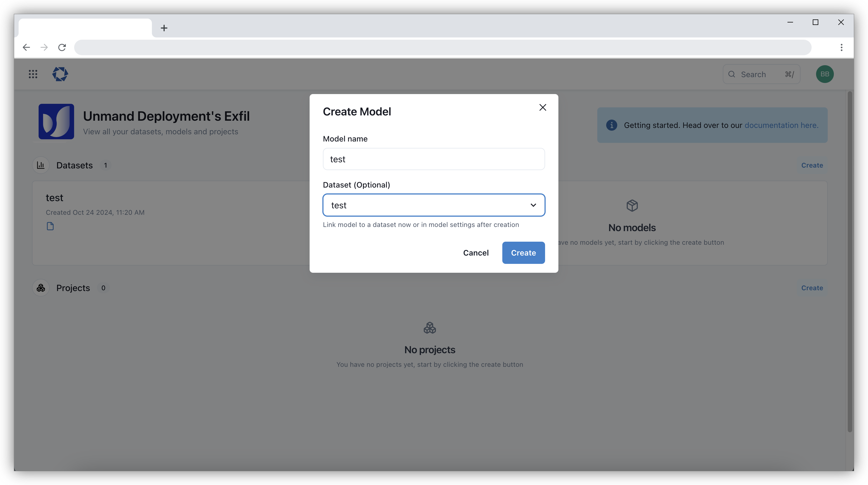Click the Projects cubes icon
Image resolution: width=868 pixels, height=485 pixels.
(41, 288)
